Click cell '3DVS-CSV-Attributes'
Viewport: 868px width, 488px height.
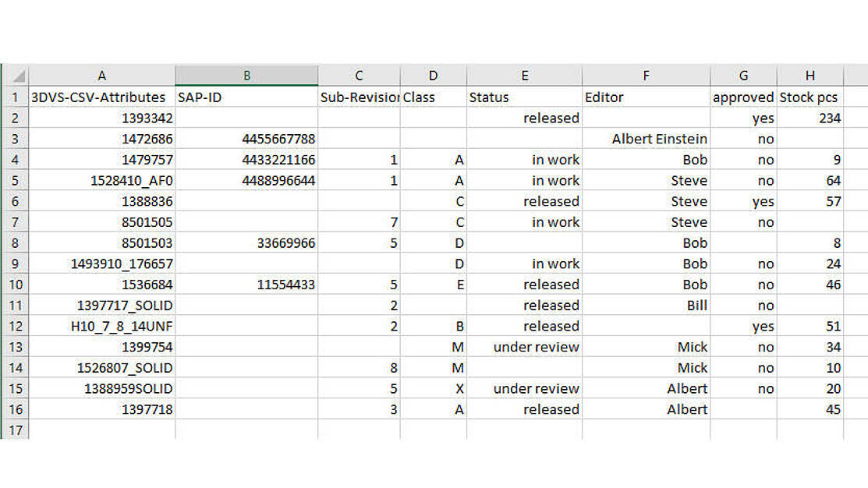coord(102,97)
